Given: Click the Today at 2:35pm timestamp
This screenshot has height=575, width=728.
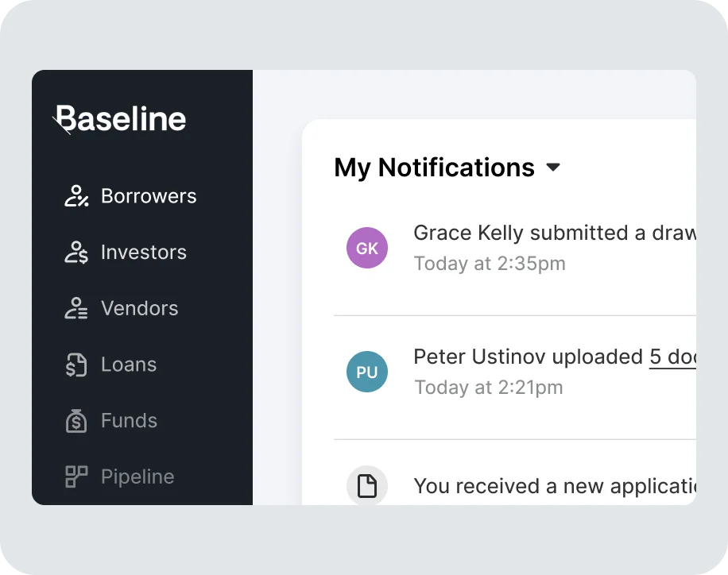Looking at the screenshot, I should click(x=489, y=263).
